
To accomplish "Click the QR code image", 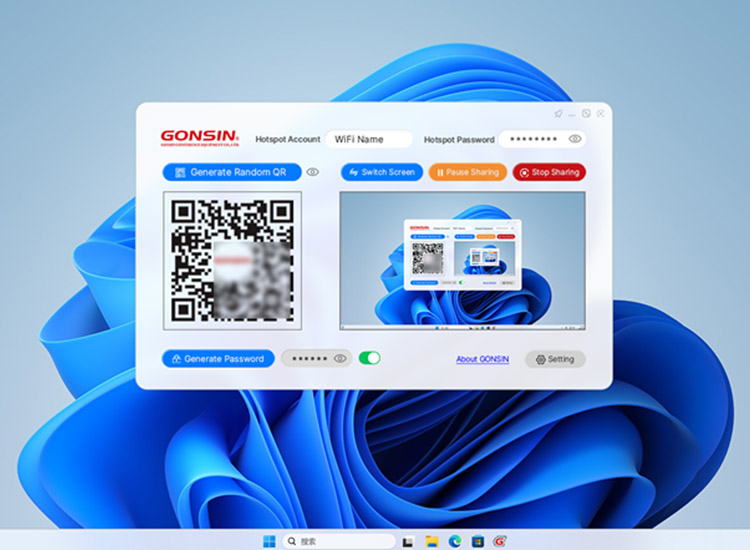I will [x=232, y=261].
